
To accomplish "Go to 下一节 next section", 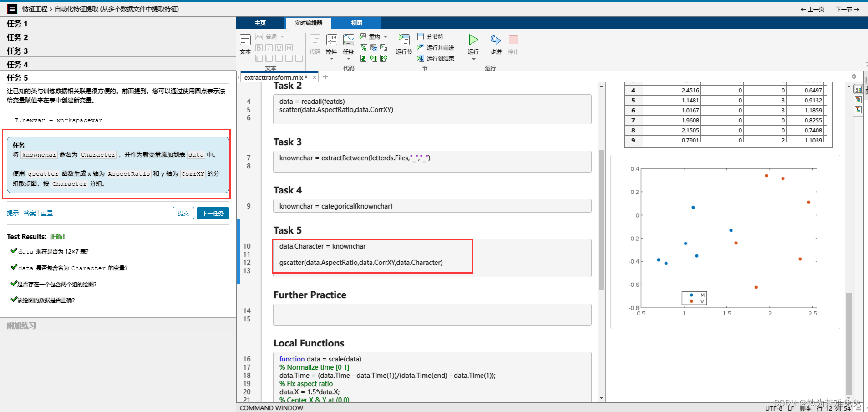I will coord(848,9).
